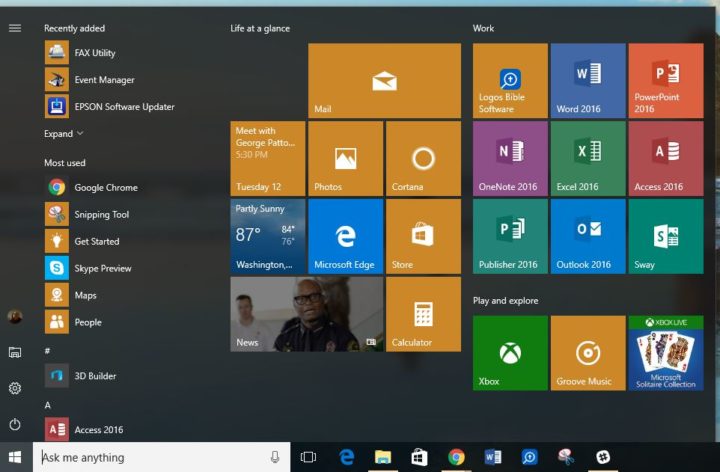Open Logos Bible Software tile
720x472 pixels.
pyautogui.click(x=510, y=81)
